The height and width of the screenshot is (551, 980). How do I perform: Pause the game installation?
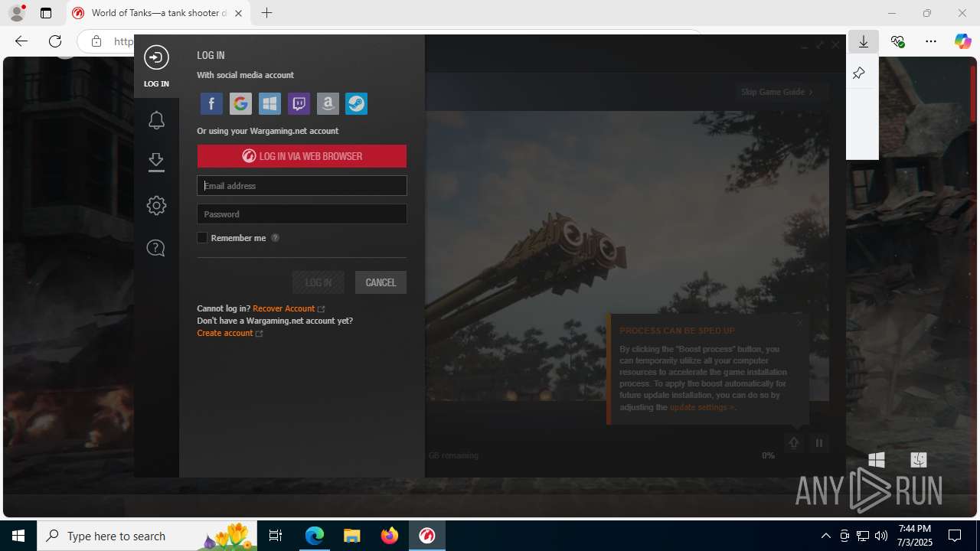(819, 443)
